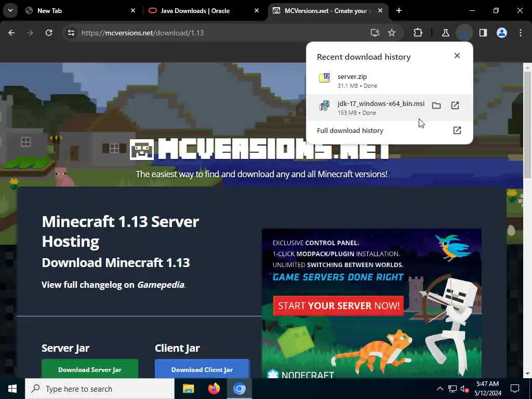Open the taskbar clock and date
This screenshot has height=399, width=532.
coord(487,389)
